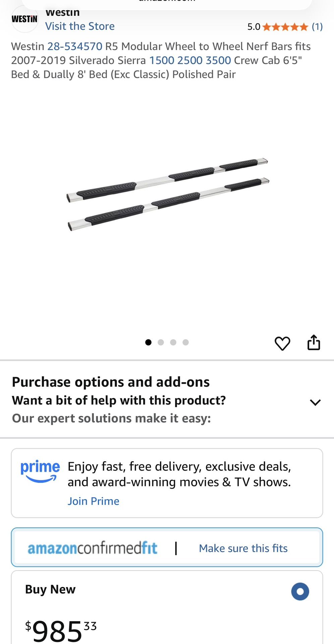
Task: Tap the Westin brand logo
Action: click(x=24, y=19)
